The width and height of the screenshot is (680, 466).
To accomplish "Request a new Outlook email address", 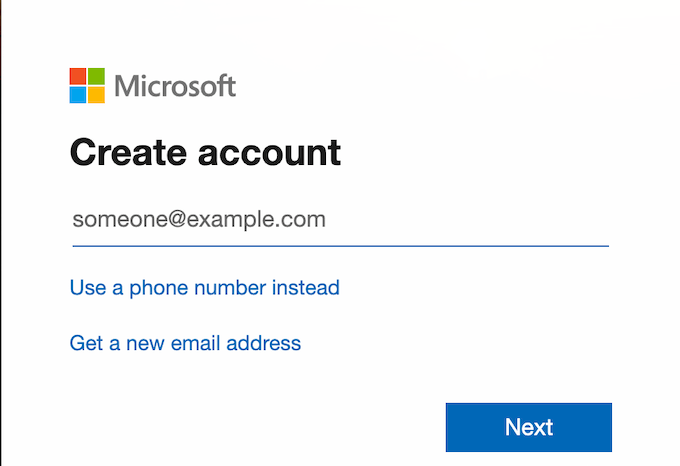I will [185, 343].
